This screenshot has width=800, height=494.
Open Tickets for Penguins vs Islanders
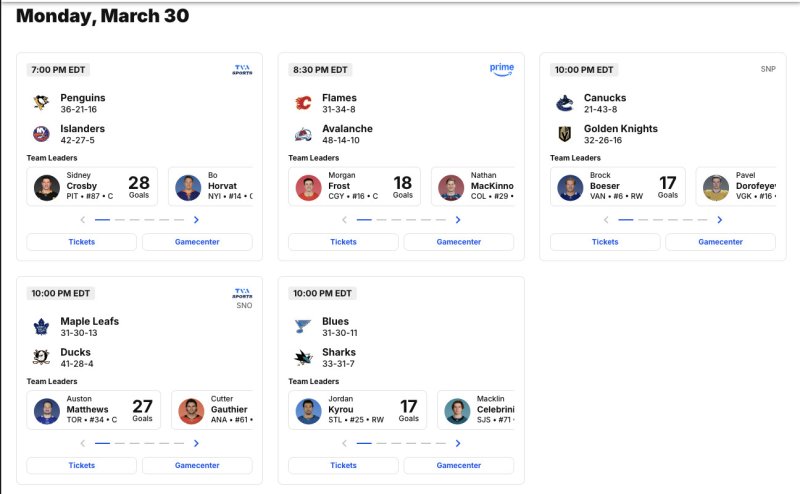(x=82, y=242)
